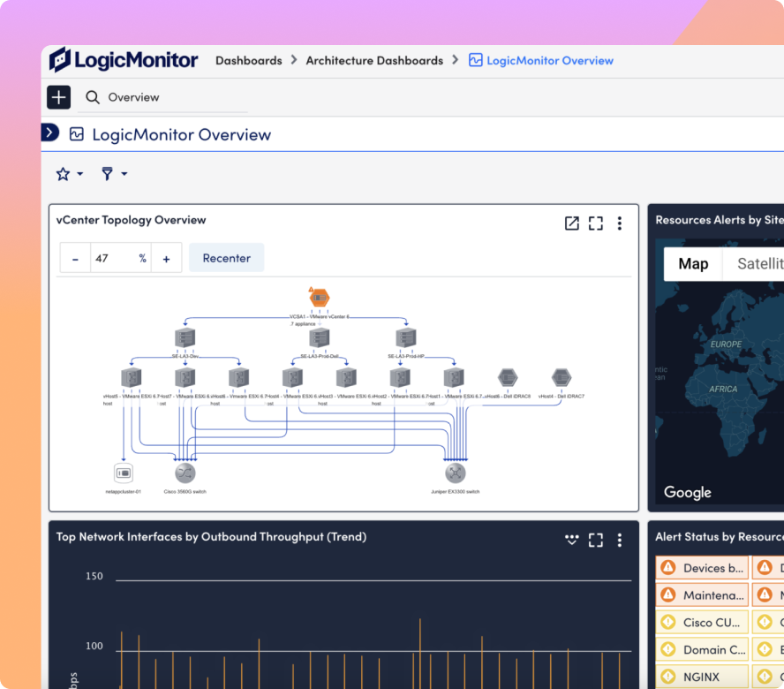Click the filter funnel icon
The image size is (784, 689).
107,174
